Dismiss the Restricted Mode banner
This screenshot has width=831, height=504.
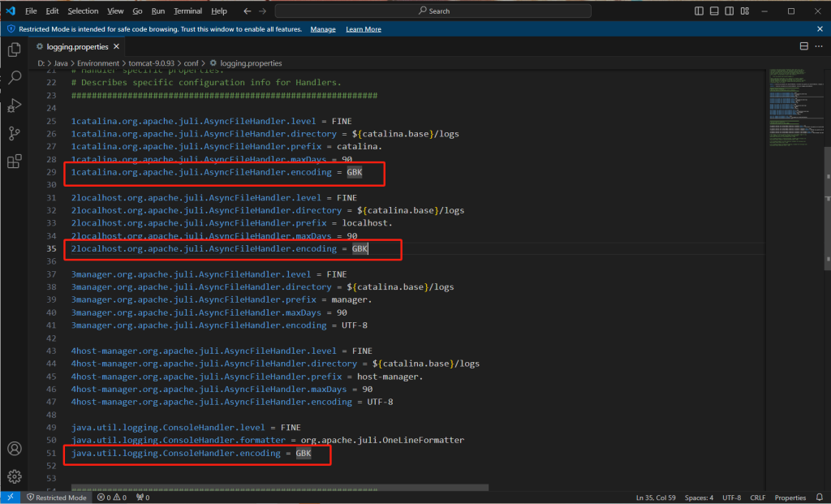(820, 29)
